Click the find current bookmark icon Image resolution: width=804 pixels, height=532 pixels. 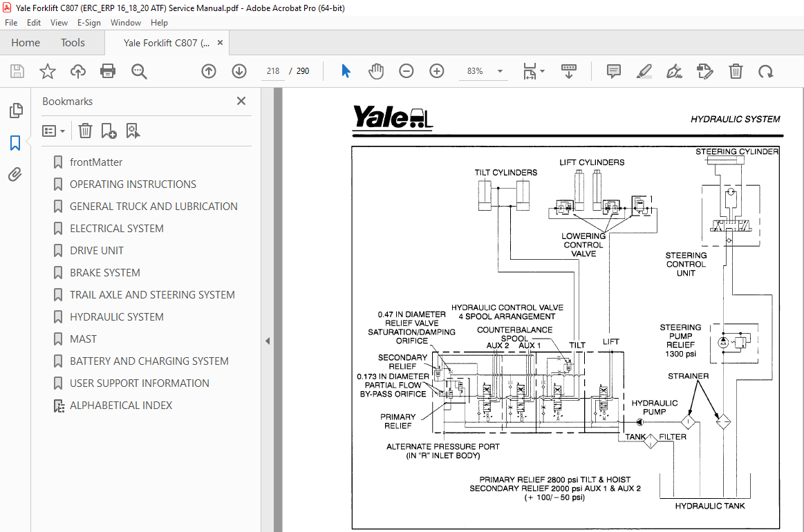[133, 131]
